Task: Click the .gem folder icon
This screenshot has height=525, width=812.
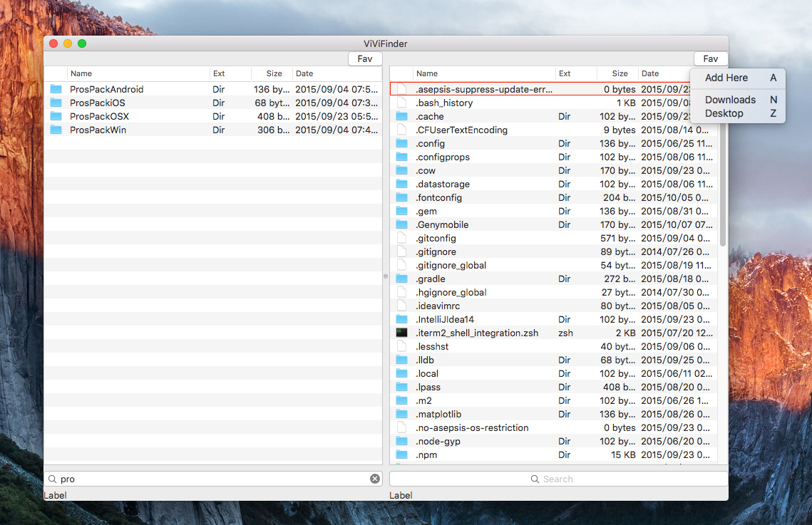Action: pyautogui.click(x=402, y=211)
